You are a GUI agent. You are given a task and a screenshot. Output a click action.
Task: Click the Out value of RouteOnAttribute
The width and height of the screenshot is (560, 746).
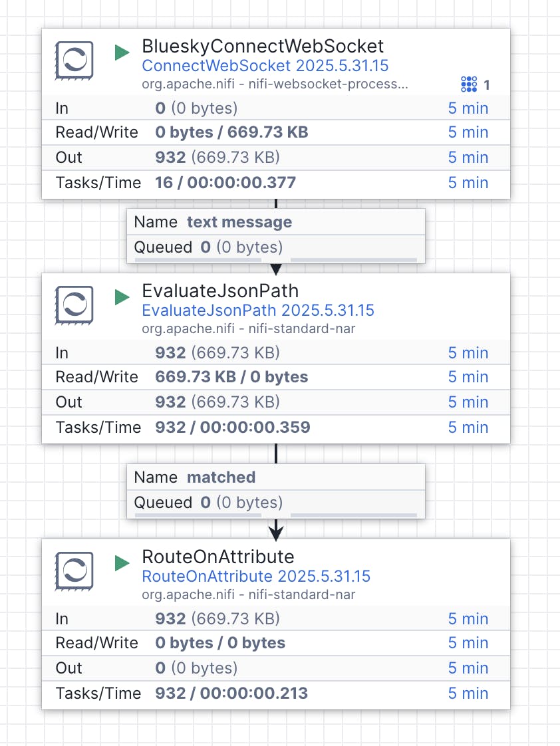click(196, 668)
